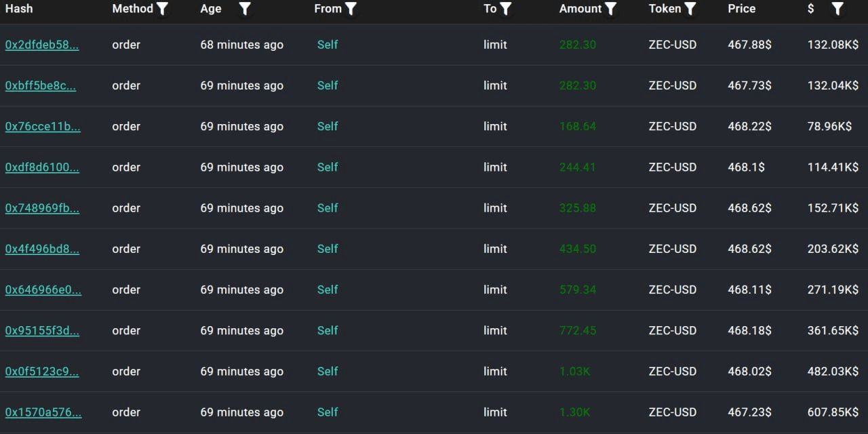This screenshot has width=868, height=434.
Task: Select price 468.11$
Action: (x=749, y=290)
